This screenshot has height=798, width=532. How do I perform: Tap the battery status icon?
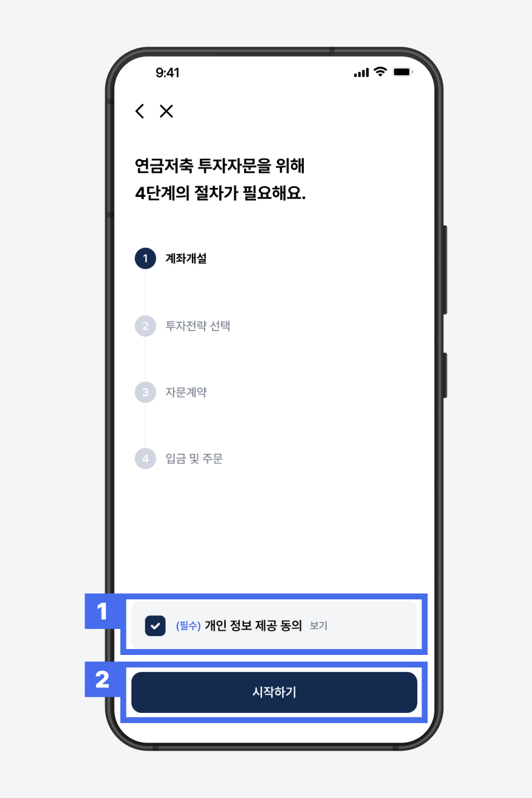point(403,72)
